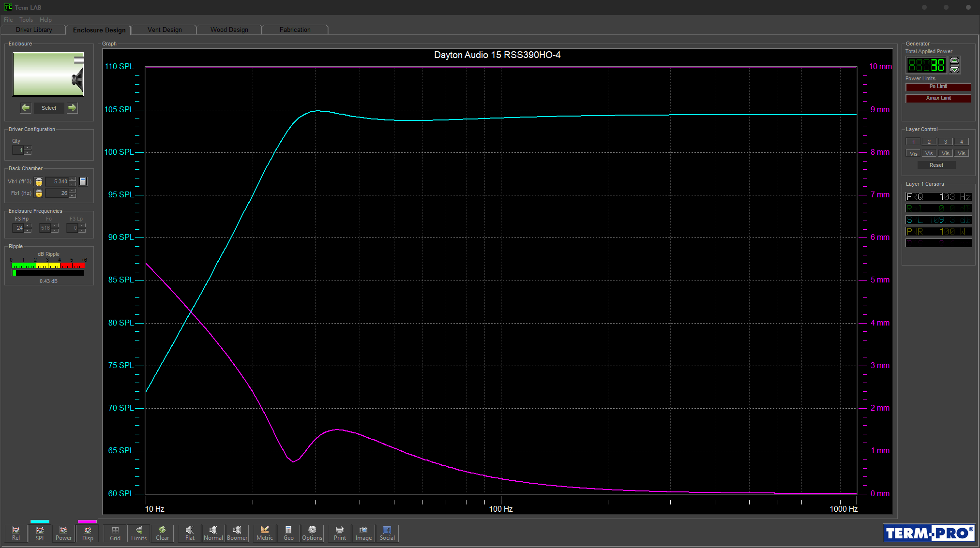Open the Help menu
The image size is (980, 548).
pos(45,20)
